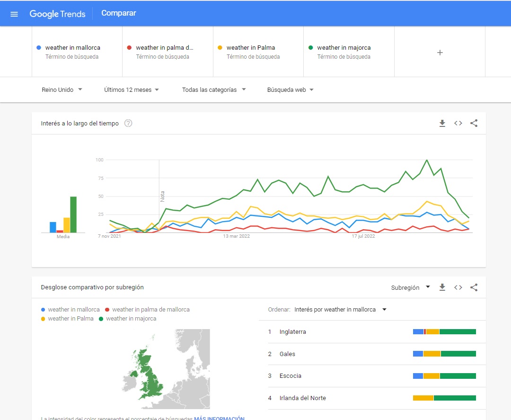
Task: Open the Reino Unido country dropdown
Action: click(x=62, y=89)
